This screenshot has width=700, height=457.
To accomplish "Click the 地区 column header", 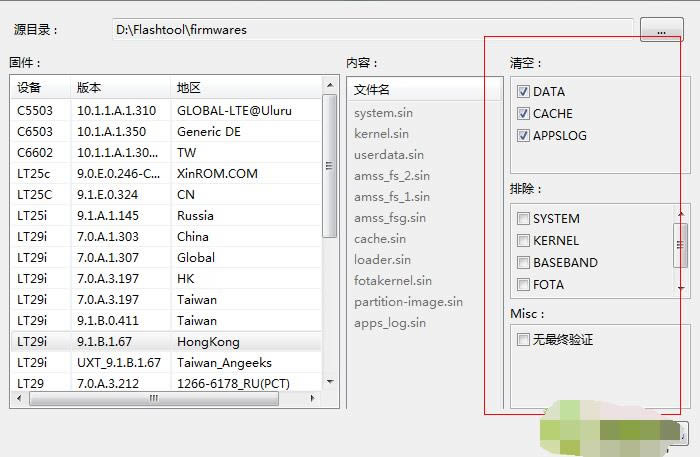I will [245, 88].
